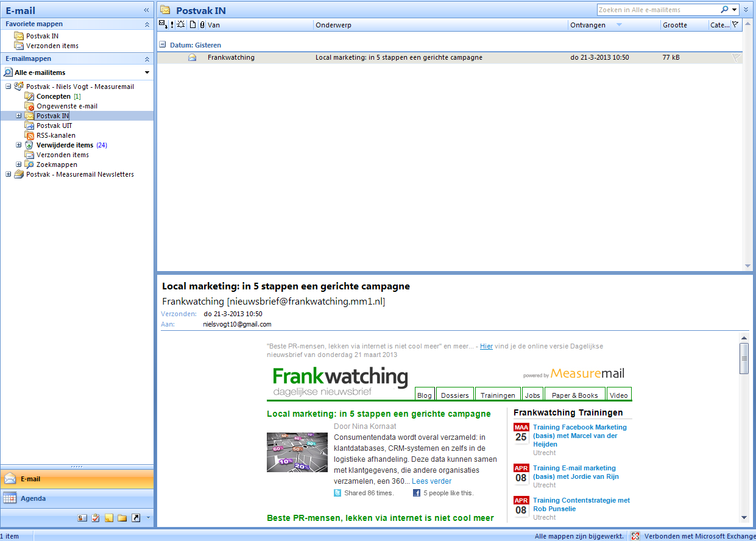The image size is (756, 541).
Task: Collapse the 'Datum: Gisteren' group
Action: coord(163,44)
